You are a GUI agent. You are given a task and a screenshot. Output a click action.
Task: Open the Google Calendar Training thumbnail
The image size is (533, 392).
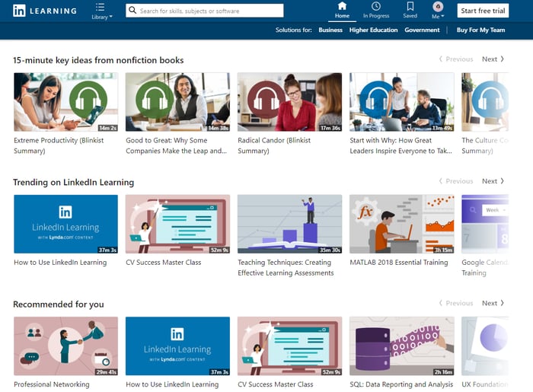485,224
